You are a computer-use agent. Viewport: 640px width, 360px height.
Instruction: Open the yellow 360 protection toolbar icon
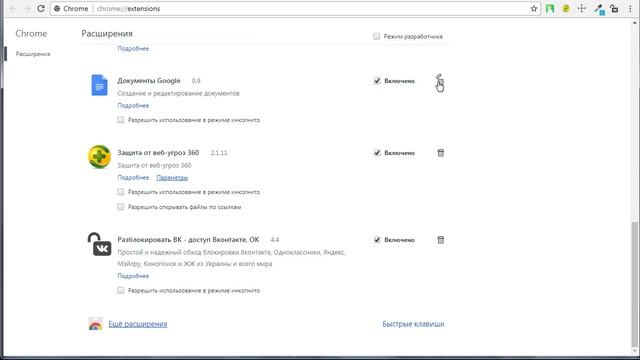point(566,9)
